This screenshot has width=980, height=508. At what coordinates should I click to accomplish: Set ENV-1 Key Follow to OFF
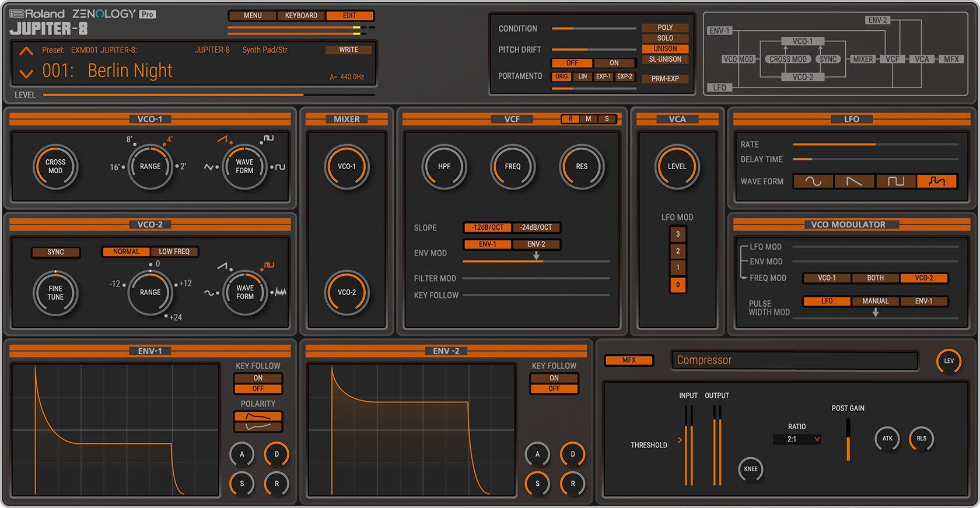(258, 388)
